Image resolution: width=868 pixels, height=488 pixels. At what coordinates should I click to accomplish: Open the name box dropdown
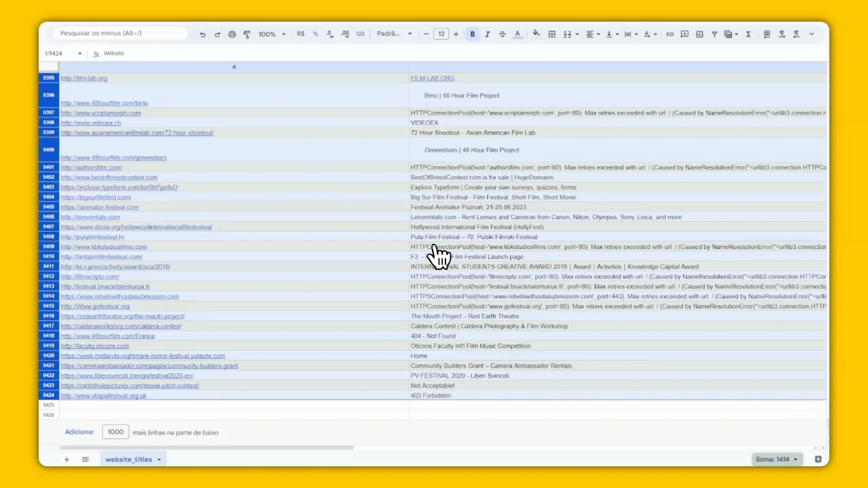80,54
